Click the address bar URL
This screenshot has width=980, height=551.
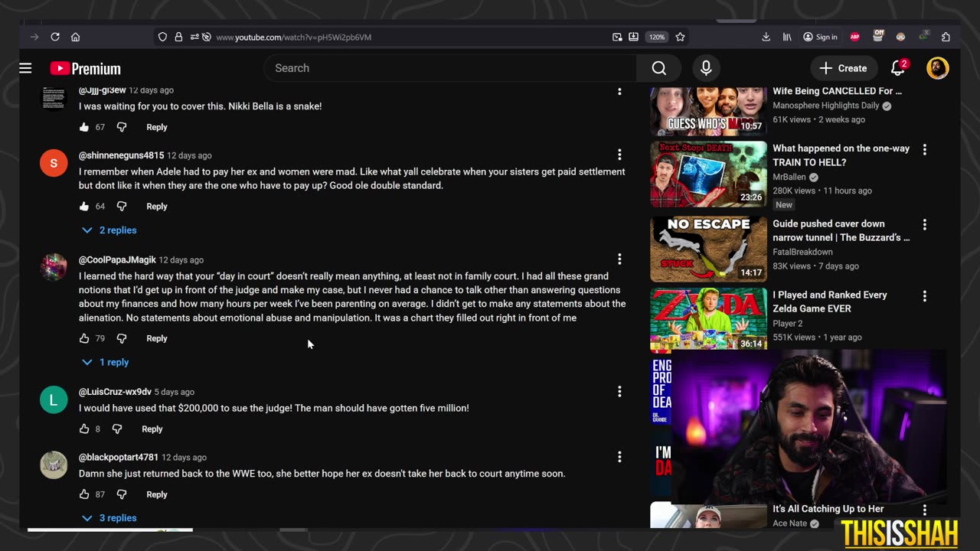click(x=293, y=37)
